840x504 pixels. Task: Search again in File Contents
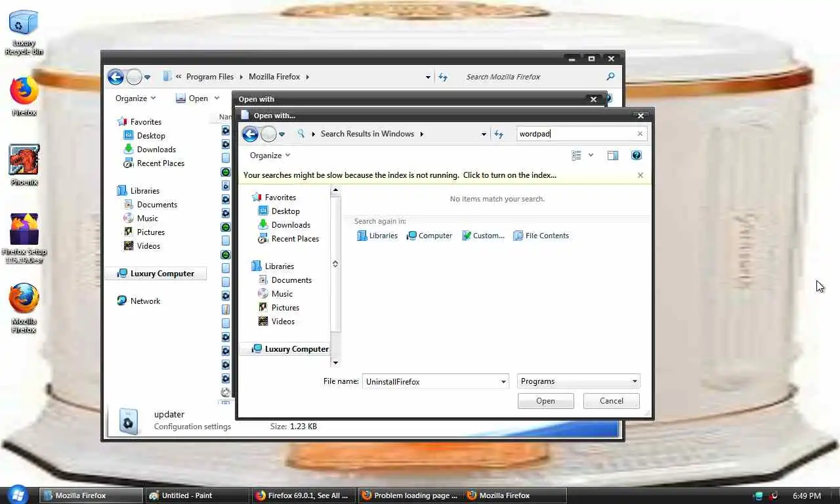coord(541,236)
